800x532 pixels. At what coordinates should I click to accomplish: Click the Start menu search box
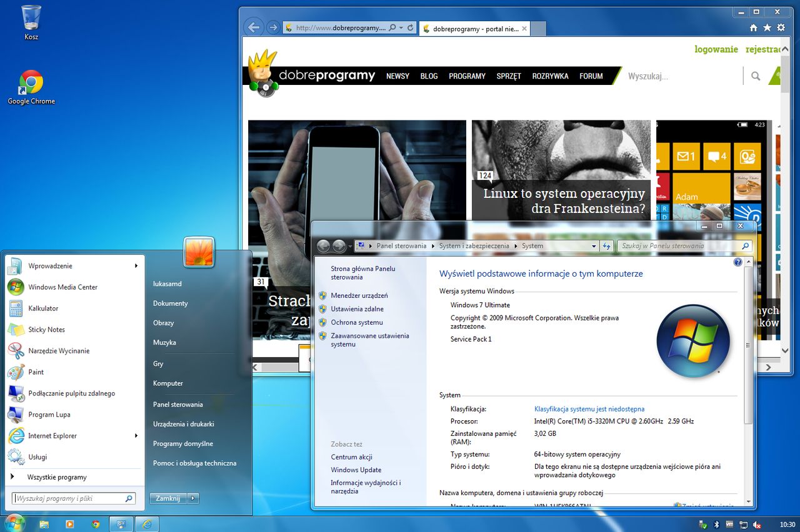pyautogui.click(x=74, y=498)
